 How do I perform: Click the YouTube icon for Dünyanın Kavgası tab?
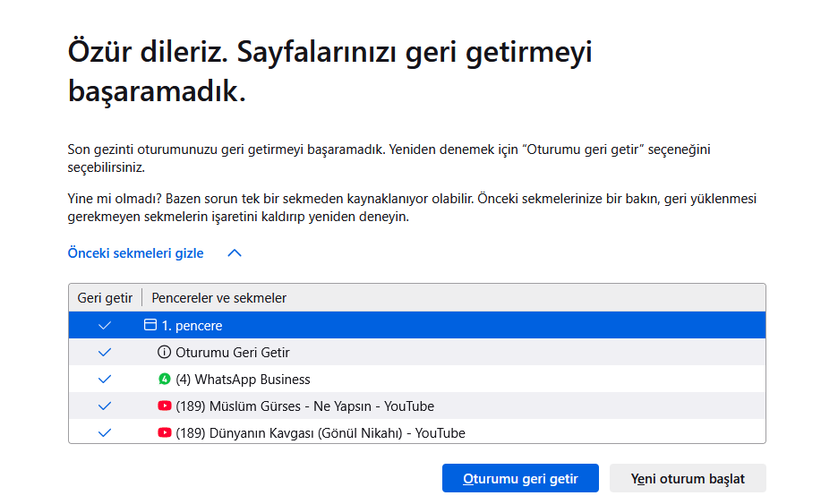tap(165, 432)
